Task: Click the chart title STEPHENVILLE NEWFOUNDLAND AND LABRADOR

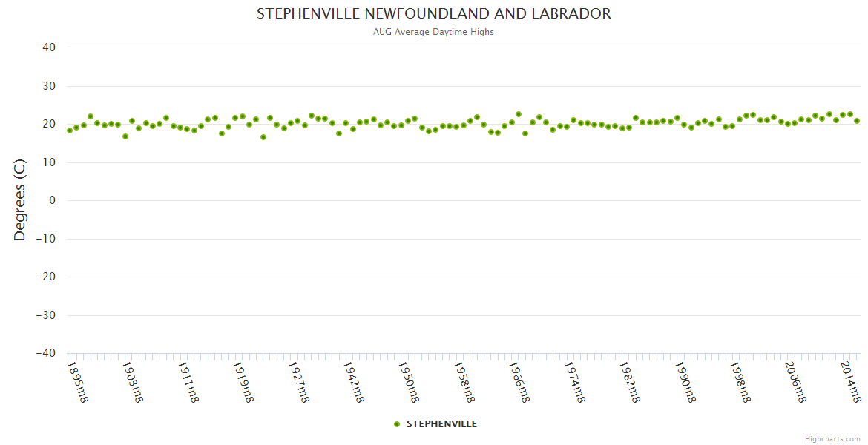Action: click(434, 14)
